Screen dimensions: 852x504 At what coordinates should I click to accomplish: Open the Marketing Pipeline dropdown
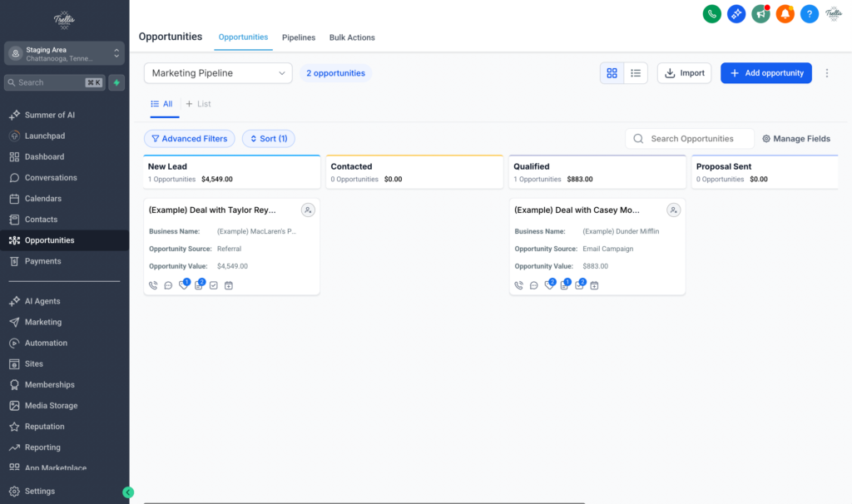coord(217,73)
